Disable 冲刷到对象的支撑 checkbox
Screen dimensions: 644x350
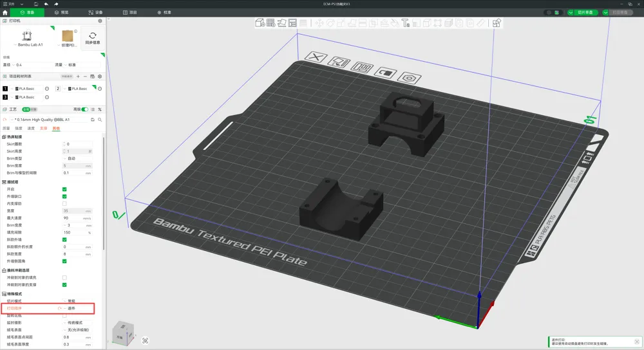point(64,285)
